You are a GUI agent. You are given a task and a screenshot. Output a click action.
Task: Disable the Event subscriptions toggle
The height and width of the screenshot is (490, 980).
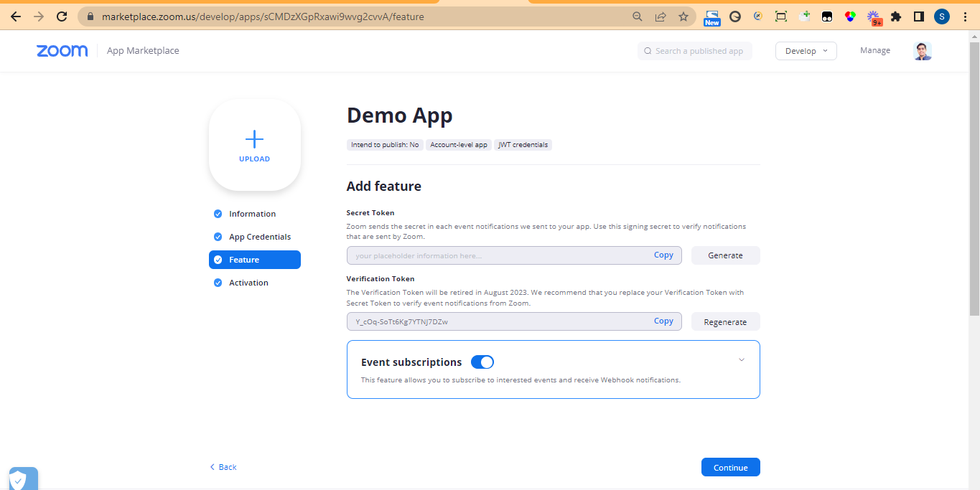coord(482,362)
